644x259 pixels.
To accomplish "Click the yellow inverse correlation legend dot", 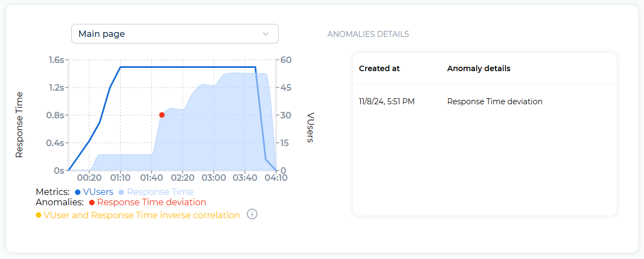I will pos(39,216).
